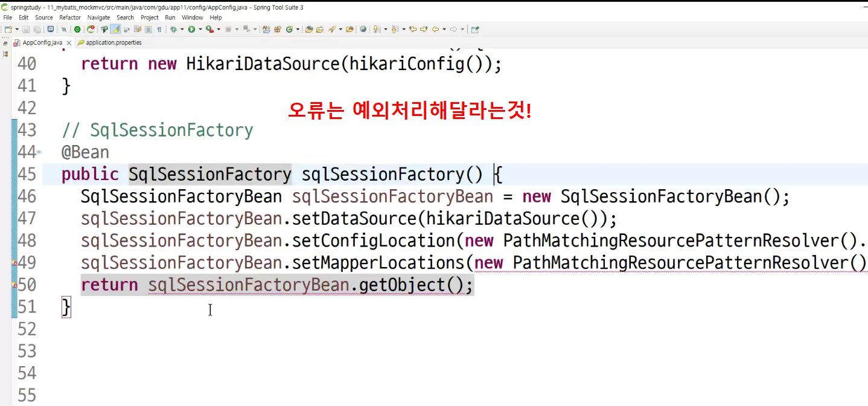Toggle Skip All Breakpoints
Image resolution: width=868 pixels, height=406 pixels.
64,29
